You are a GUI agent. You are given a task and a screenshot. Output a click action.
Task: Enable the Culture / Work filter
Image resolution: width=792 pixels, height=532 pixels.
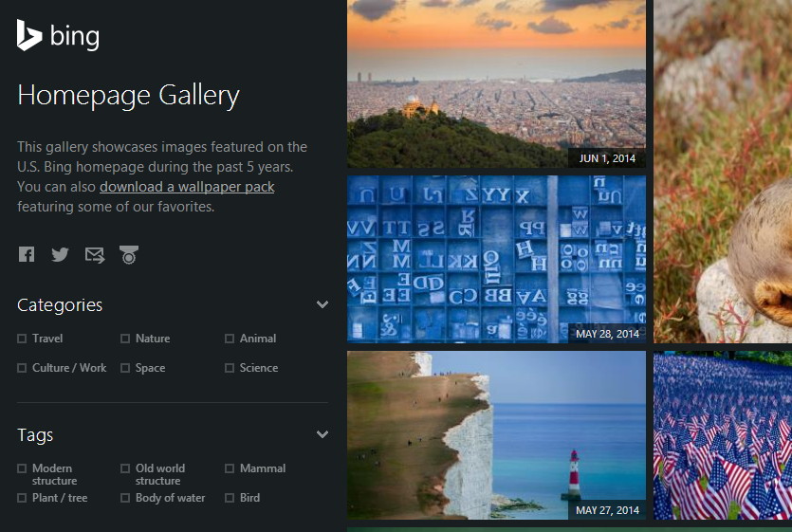coord(22,368)
